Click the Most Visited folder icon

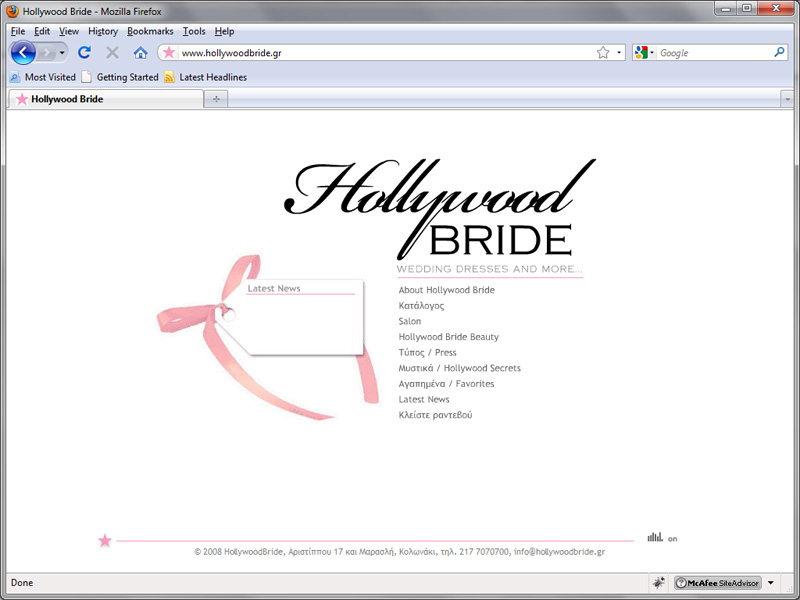[x=15, y=77]
